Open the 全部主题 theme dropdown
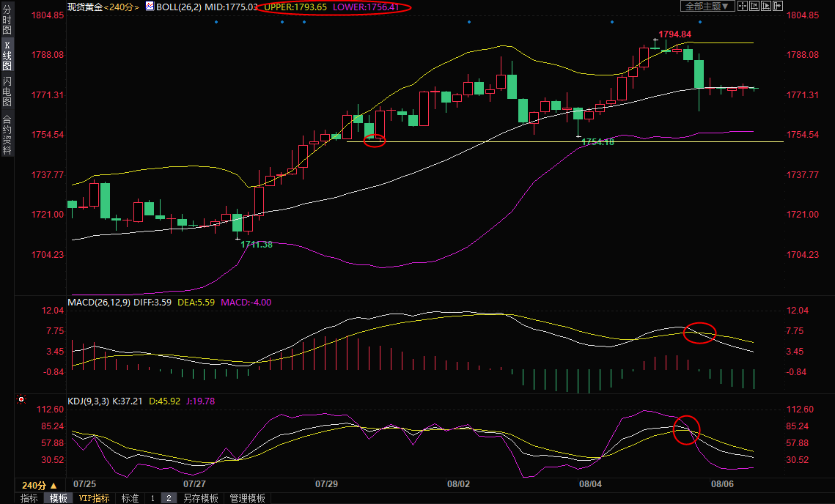Image resolution: width=835 pixels, height=504 pixels. point(707,7)
